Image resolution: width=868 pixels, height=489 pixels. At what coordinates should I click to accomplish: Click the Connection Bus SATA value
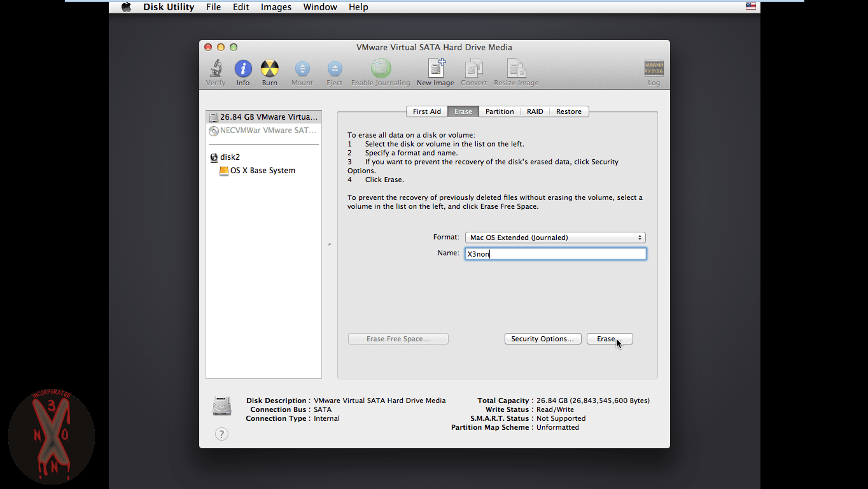click(x=323, y=409)
